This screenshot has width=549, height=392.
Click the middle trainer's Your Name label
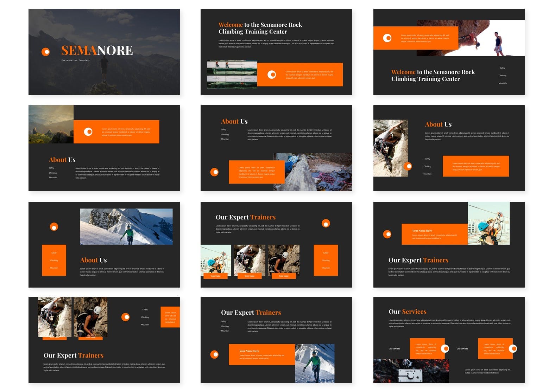250,276
